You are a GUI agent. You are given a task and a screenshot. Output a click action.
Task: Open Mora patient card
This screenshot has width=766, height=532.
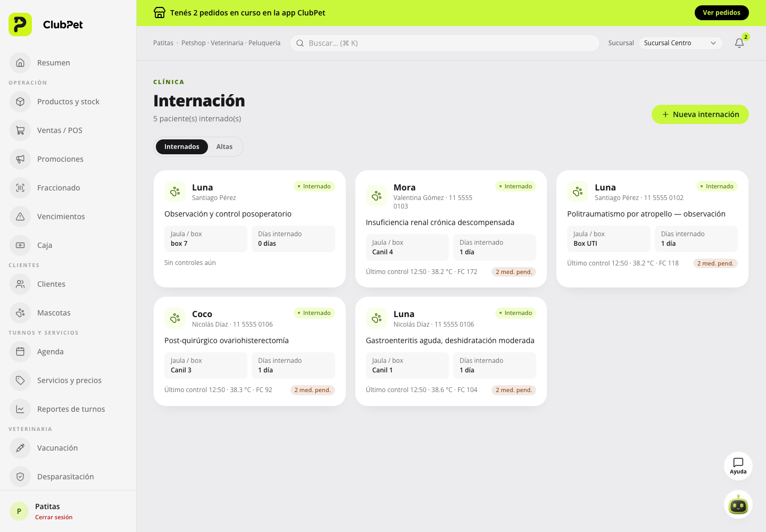pyautogui.click(x=451, y=229)
